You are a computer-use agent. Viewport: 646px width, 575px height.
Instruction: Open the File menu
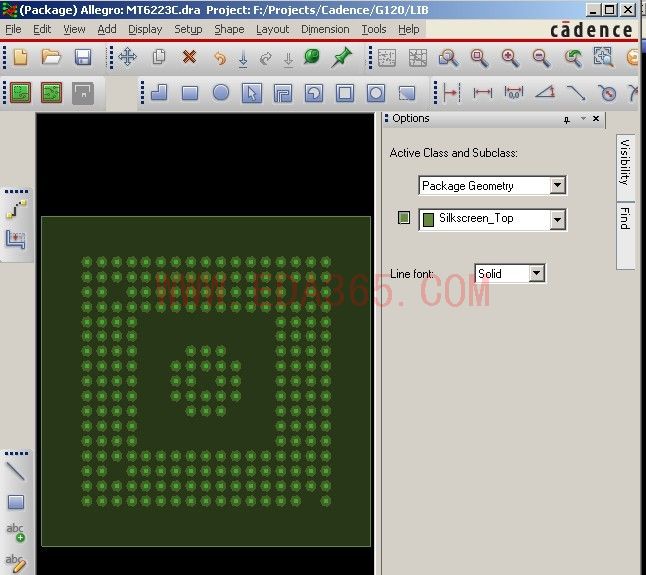pyautogui.click(x=13, y=29)
